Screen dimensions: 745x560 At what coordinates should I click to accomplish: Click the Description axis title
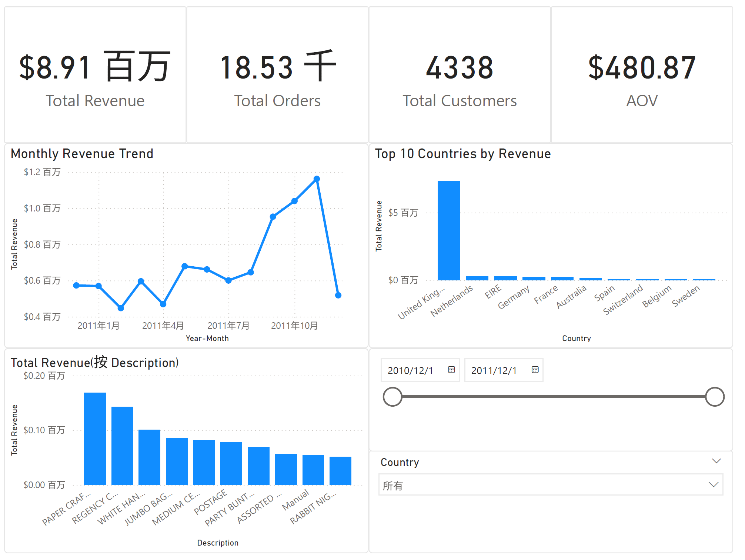point(218,543)
